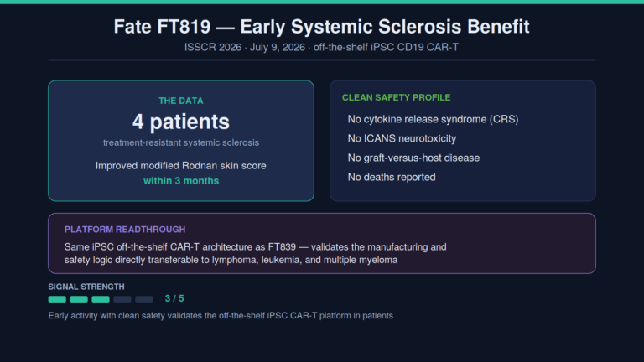Click 'CLEAN SAFETY PROFILE' heading
This screenshot has height=362, width=644.
pyautogui.click(x=397, y=97)
